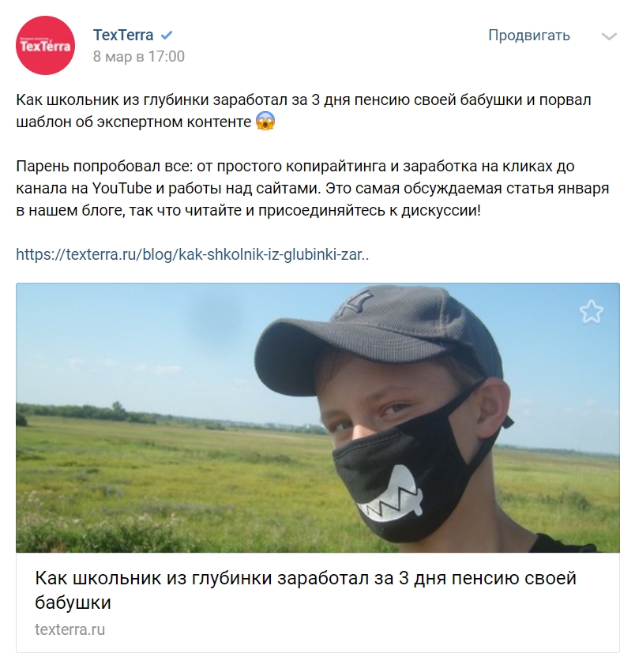Click the second paragraph mentioning YouTube

313,188
